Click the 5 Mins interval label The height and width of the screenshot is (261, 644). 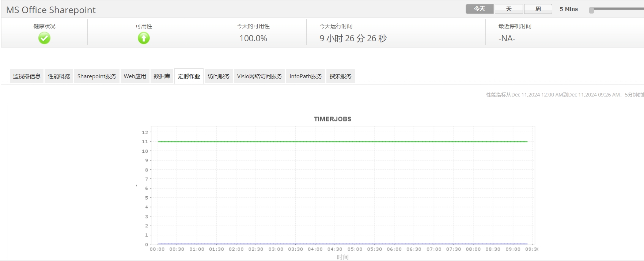(x=569, y=9)
